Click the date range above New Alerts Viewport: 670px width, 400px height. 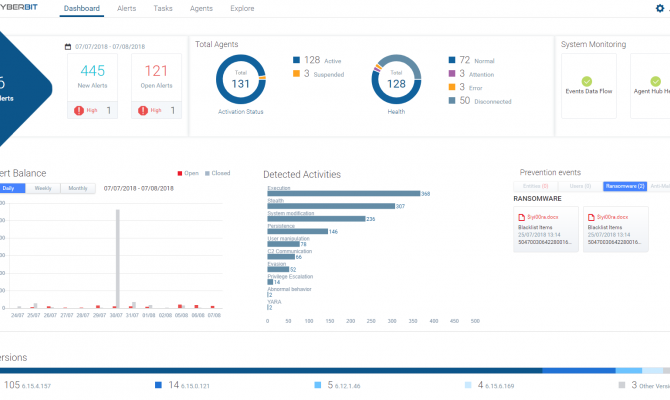pyautogui.click(x=110, y=47)
